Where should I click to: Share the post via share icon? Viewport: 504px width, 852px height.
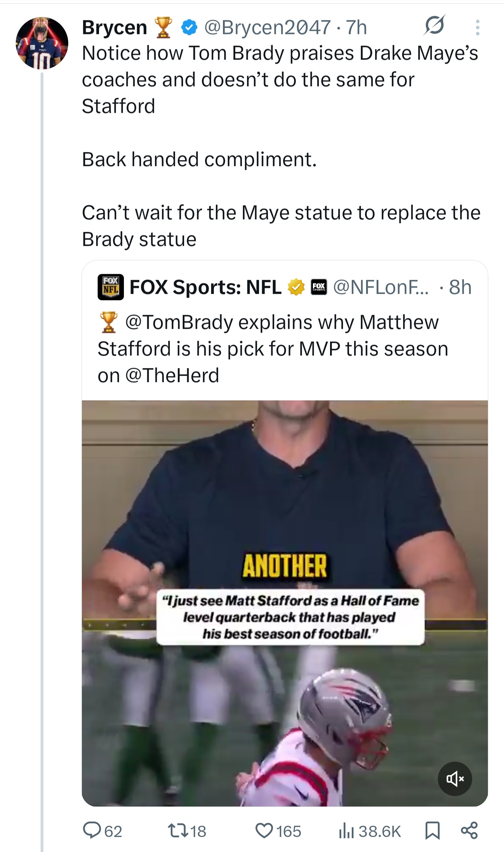coord(469,831)
